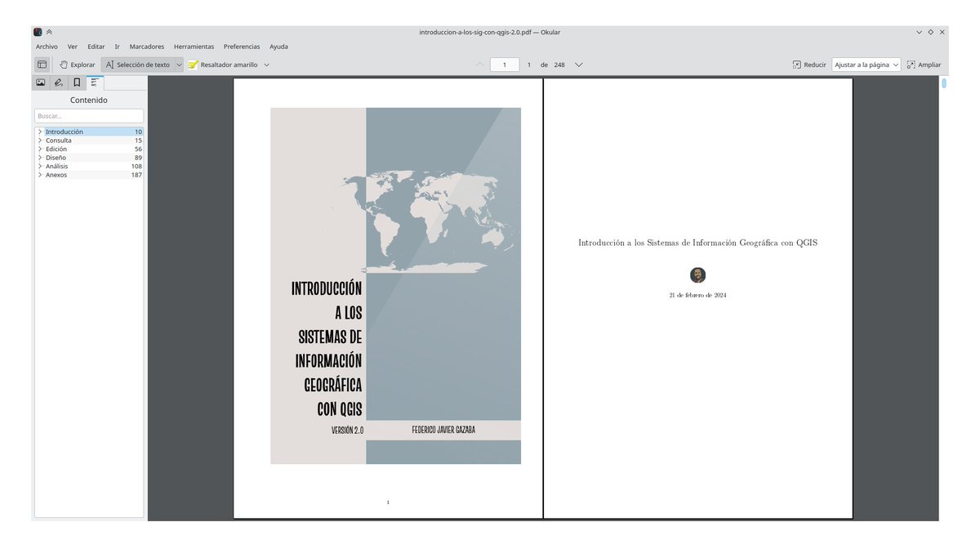This screenshot has height=558, width=980.
Task: Select the Explorar hand tool
Action: click(x=77, y=65)
